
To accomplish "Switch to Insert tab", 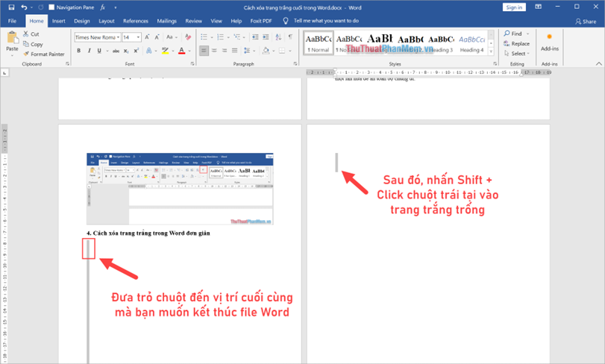I will 59,21.
